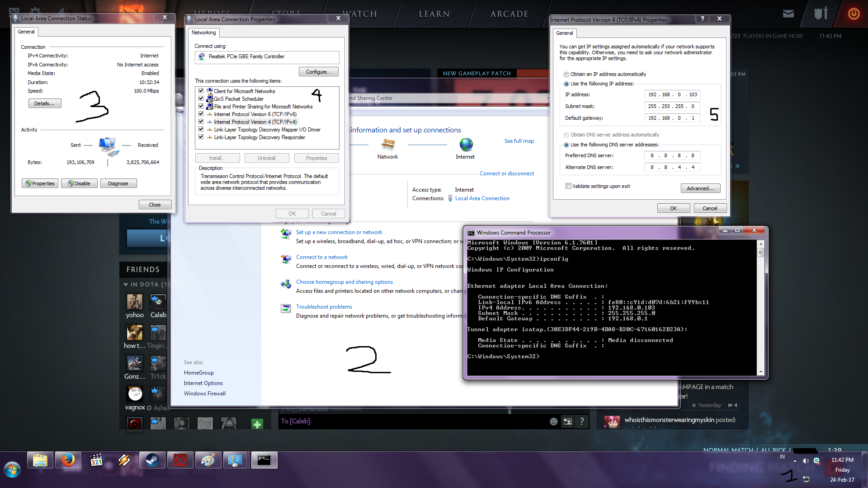The width and height of the screenshot is (868, 488).
Task: Open the ARCADE menu tab
Action: (509, 14)
